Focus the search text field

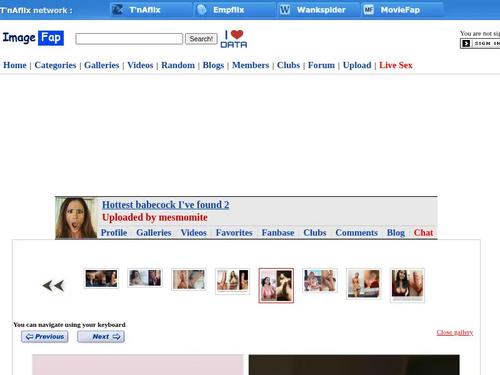(x=129, y=39)
